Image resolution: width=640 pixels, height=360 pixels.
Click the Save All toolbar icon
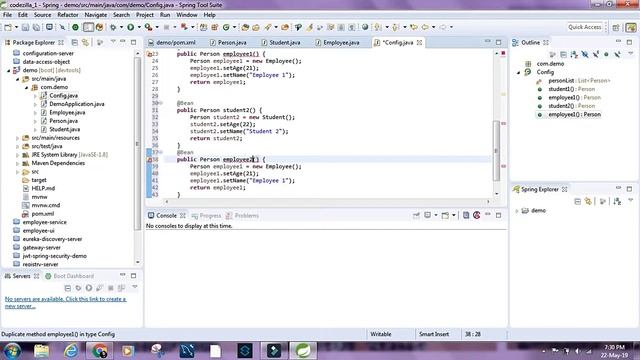36,27
